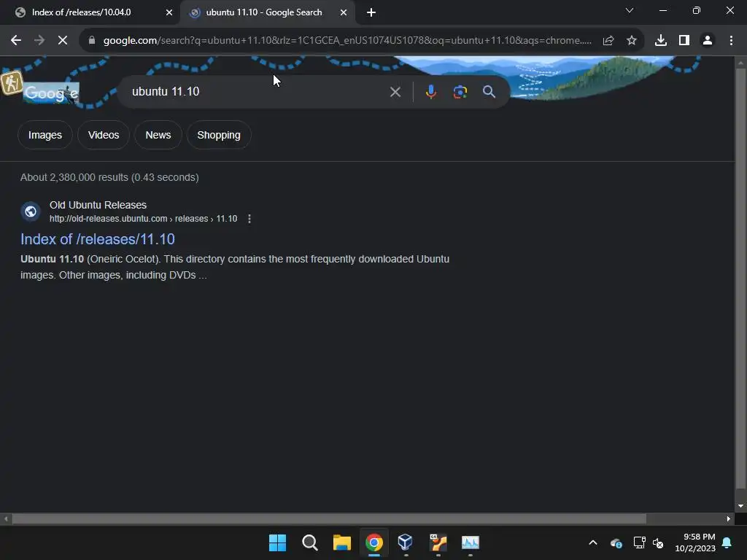747x560 pixels.
Task: Open Windows taskbar search
Action: point(309,542)
